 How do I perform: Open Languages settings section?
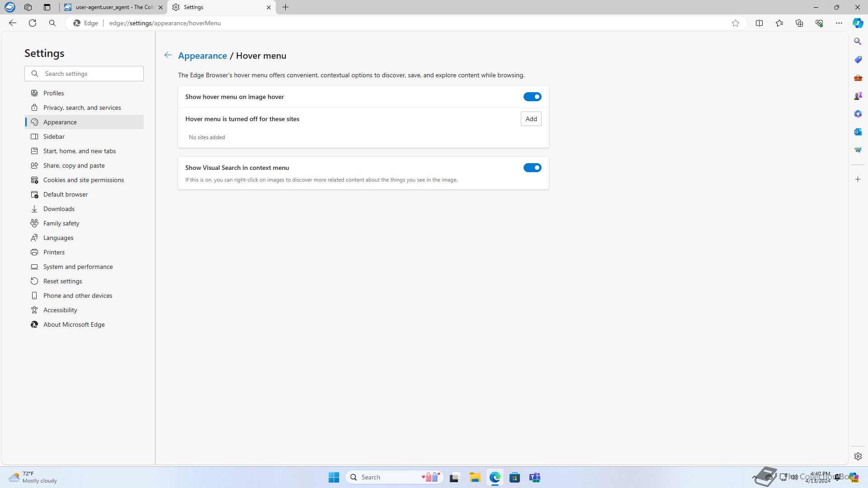pyautogui.click(x=84, y=238)
